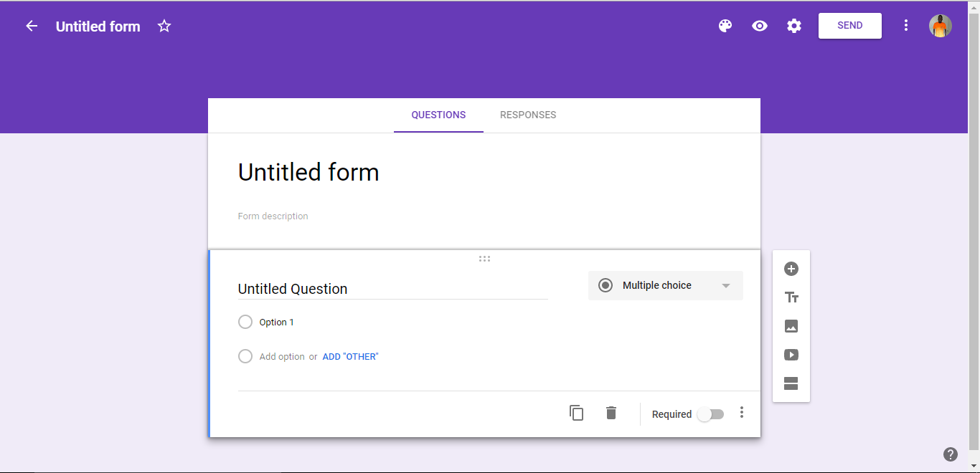Click the ADD "OTHER" link
The width and height of the screenshot is (980, 473).
point(350,356)
